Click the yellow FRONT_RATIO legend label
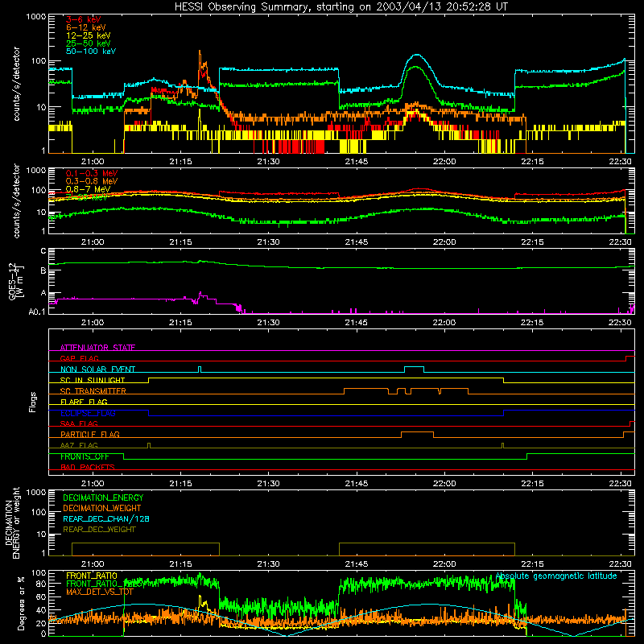The width and height of the screenshot is (644, 644). tap(92, 576)
